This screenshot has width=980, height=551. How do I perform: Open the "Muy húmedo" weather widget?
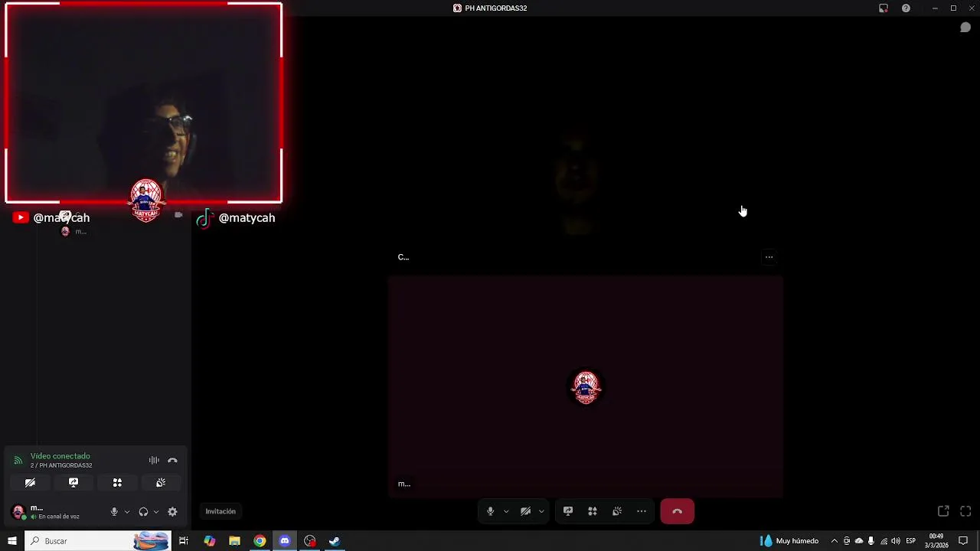pyautogui.click(x=789, y=541)
